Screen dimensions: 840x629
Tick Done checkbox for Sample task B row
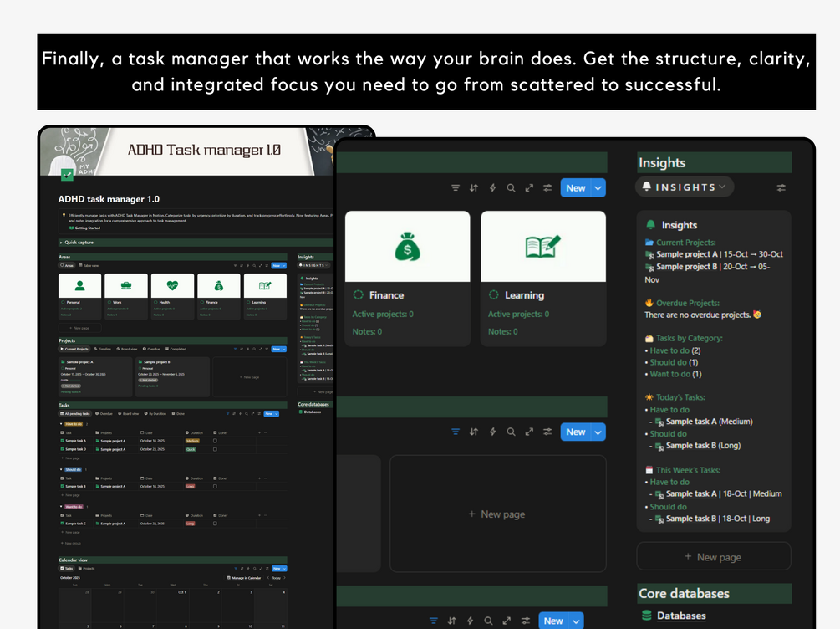coord(215,486)
